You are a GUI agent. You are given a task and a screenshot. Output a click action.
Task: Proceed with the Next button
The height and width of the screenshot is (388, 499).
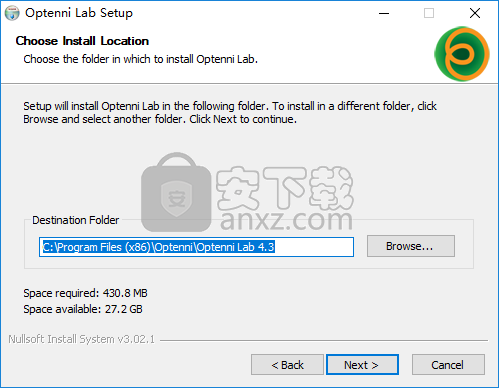point(362,365)
